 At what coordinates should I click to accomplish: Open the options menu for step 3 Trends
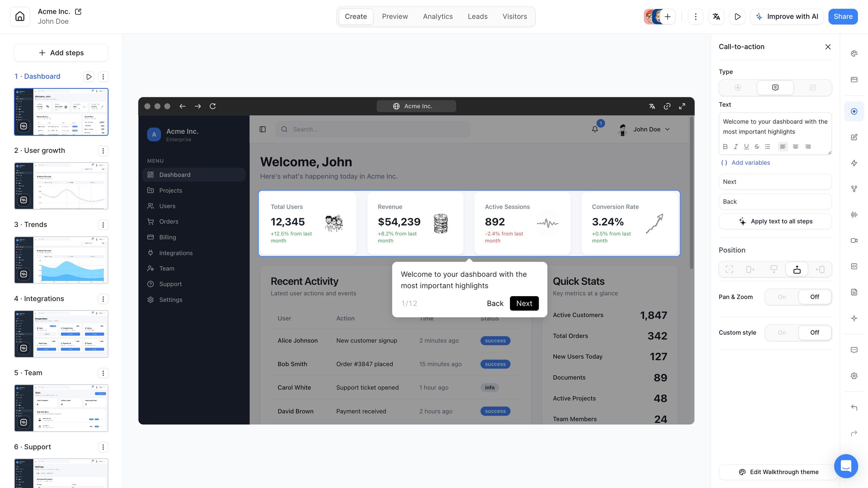click(103, 225)
